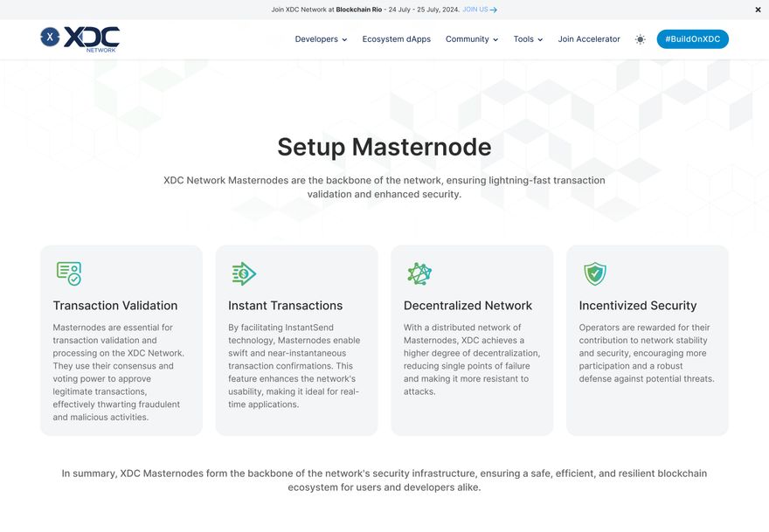Click the Incentivized Security shield icon
Viewport: 769px width, 532px height.
(595, 273)
